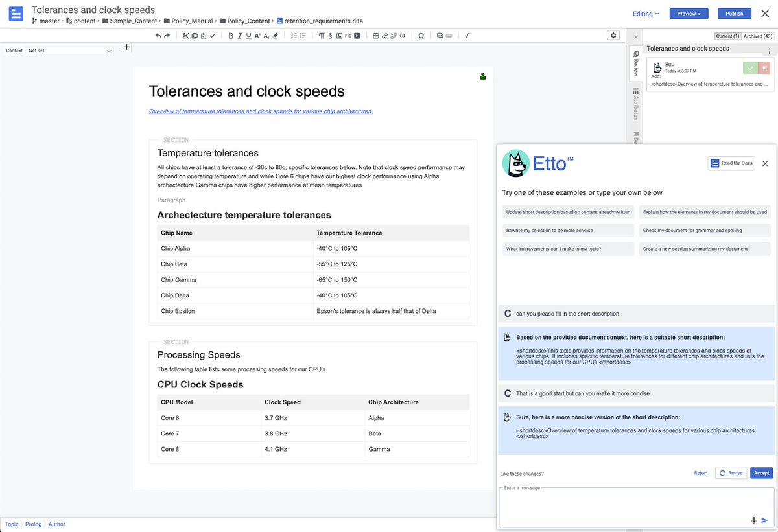Select Prolog in bottom breadcrumb
Viewport: 778px width, 532px height.
click(x=34, y=524)
